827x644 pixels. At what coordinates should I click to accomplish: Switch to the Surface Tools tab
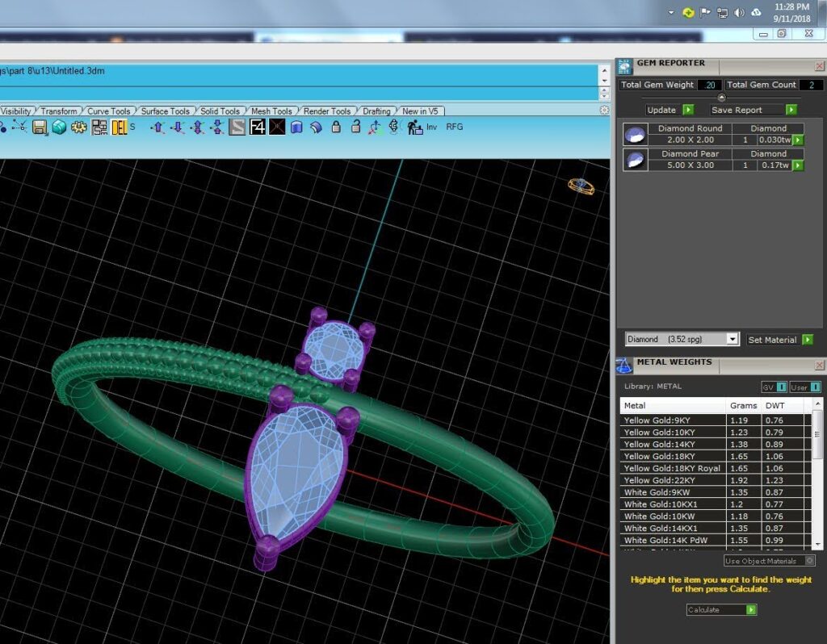pyautogui.click(x=165, y=111)
